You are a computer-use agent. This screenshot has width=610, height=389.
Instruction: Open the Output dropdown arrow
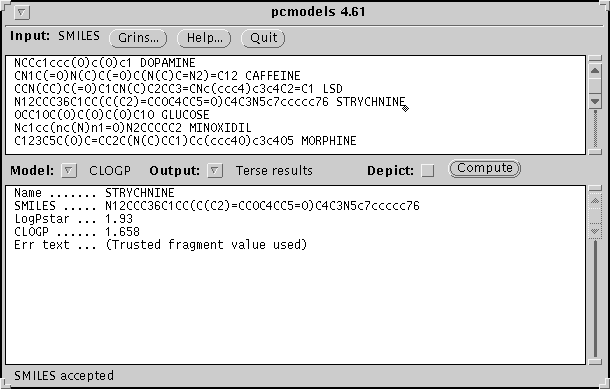click(x=214, y=170)
